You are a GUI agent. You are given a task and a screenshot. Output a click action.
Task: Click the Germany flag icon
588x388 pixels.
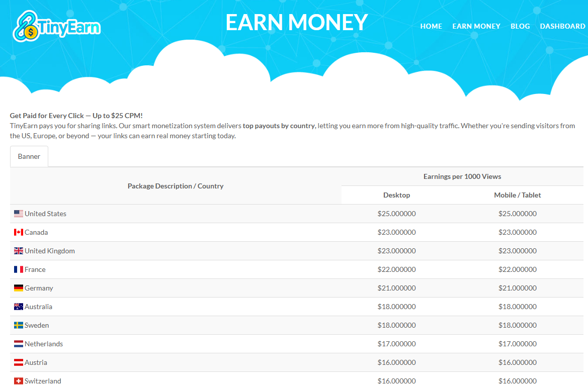pos(19,288)
